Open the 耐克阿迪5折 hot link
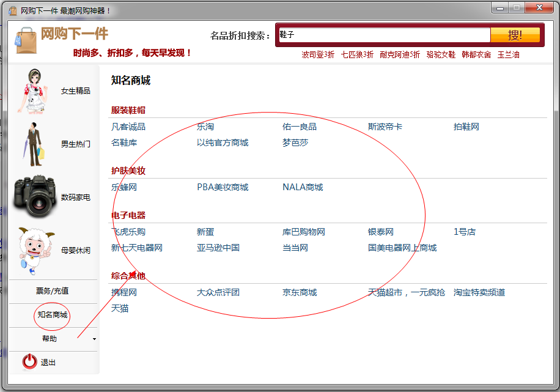This screenshot has height=392, width=560. pyautogui.click(x=400, y=54)
